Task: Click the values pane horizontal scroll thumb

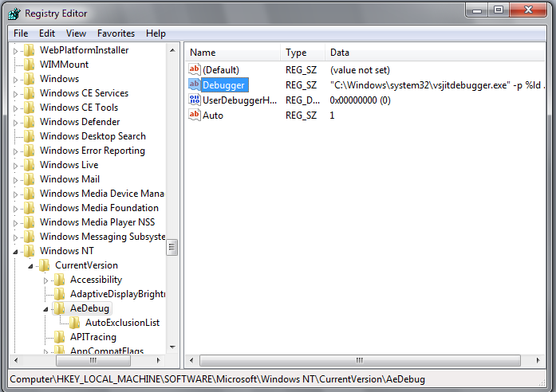Action: click(x=360, y=360)
